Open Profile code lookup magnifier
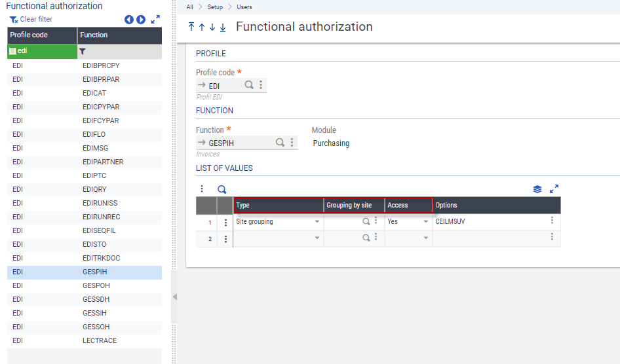Screen dimensions: 620x364 tap(249, 85)
